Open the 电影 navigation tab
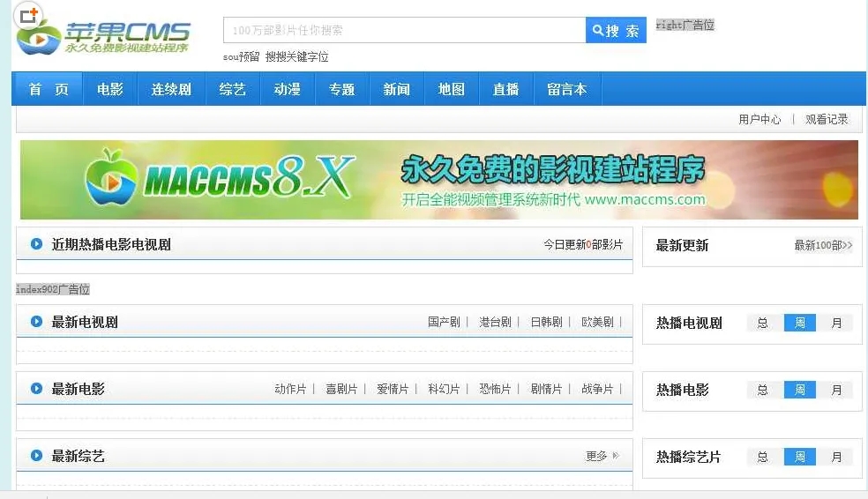The image size is (868, 499). (110, 89)
